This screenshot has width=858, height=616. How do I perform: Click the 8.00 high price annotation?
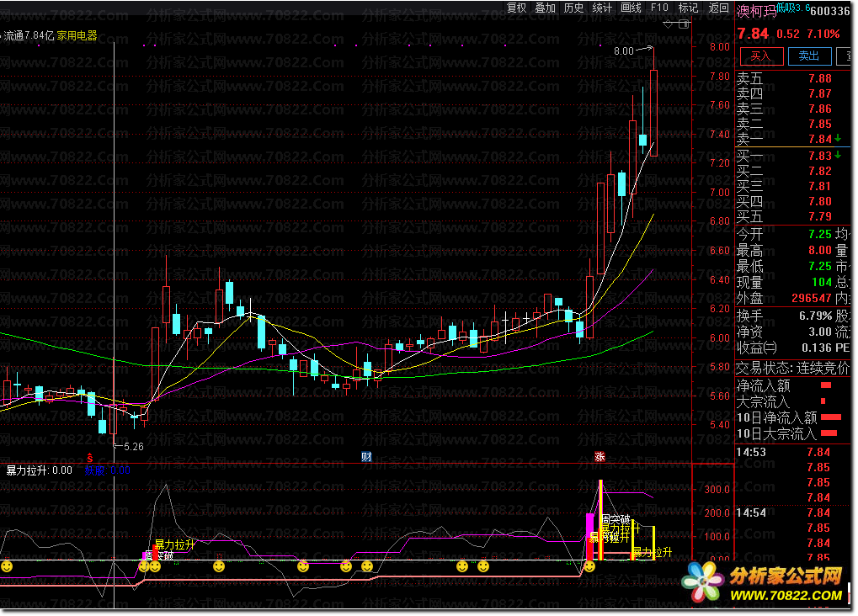(x=624, y=50)
